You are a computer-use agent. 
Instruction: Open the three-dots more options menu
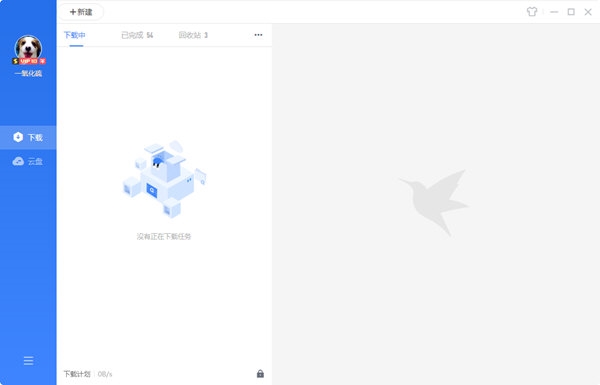[x=258, y=35]
